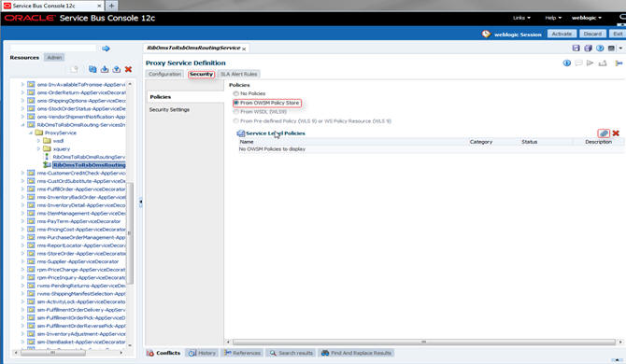Select the From OWSM Policy Store radio button
The image size is (626, 364).
point(236,103)
